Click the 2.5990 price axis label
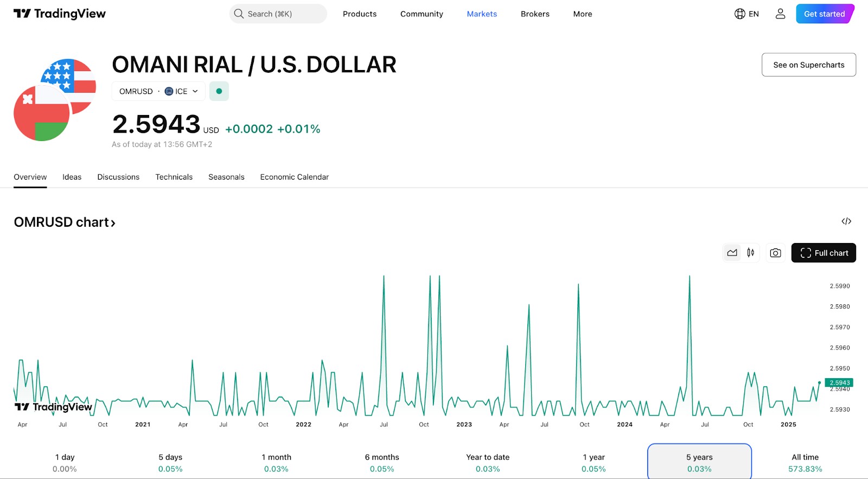This screenshot has height=479, width=868. [x=840, y=286]
